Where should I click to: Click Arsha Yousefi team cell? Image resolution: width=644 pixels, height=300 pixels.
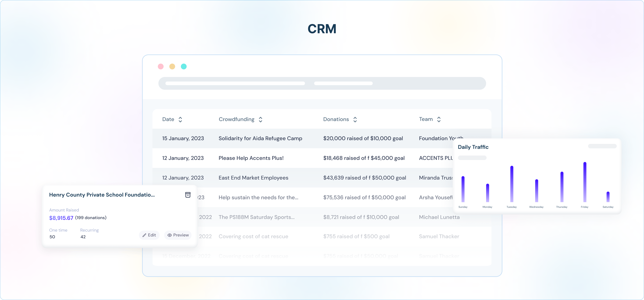(436, 198)
